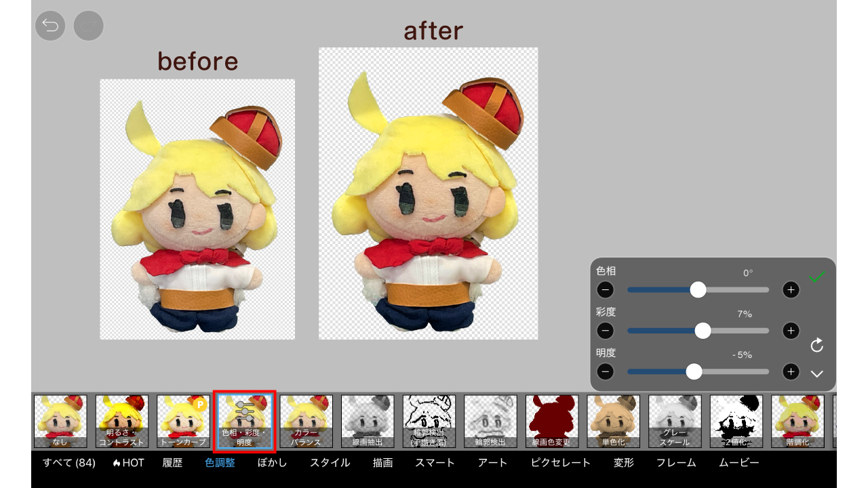The height and width of the screenshot is (488, 868).
Task: Show all filters via すべて (84)
Action: 68,463
